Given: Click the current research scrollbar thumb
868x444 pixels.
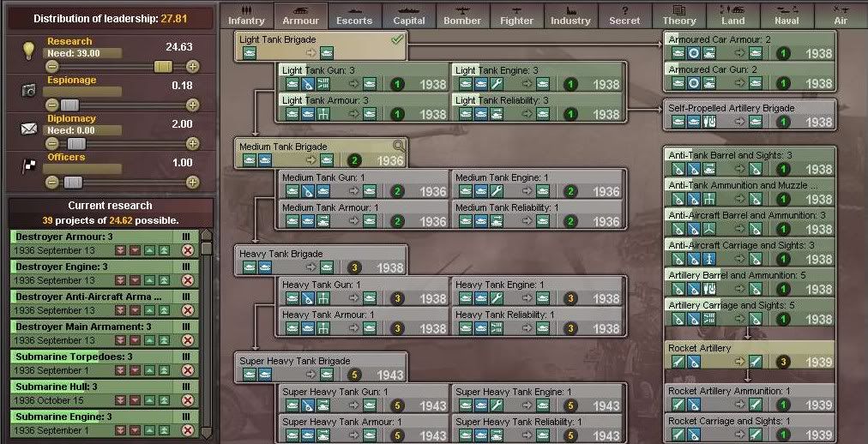Looking at the screenshot, I should pyautogui.click(x=206, y=249).
